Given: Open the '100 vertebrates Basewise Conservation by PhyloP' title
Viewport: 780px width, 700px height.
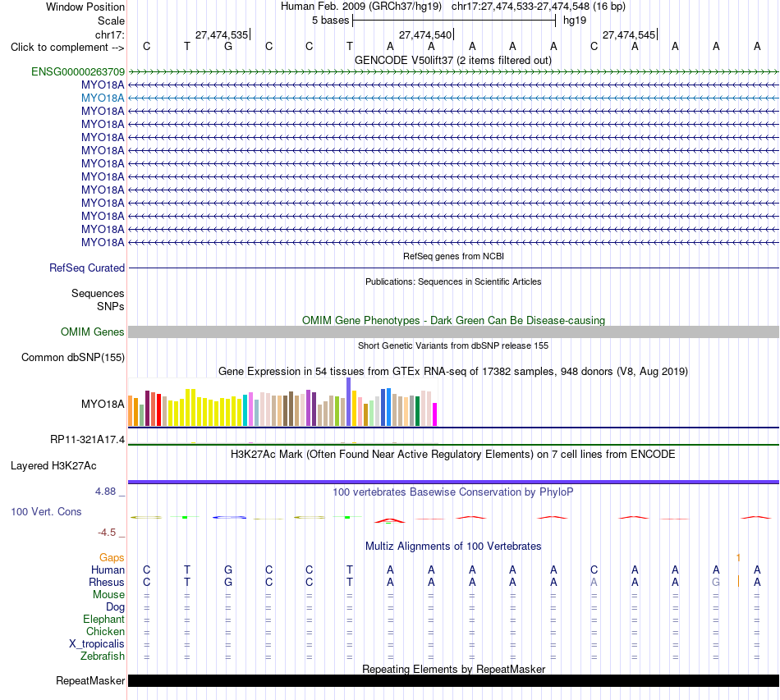Looking at the screenshot, I should pyautogui.click(x=453, y=492).
